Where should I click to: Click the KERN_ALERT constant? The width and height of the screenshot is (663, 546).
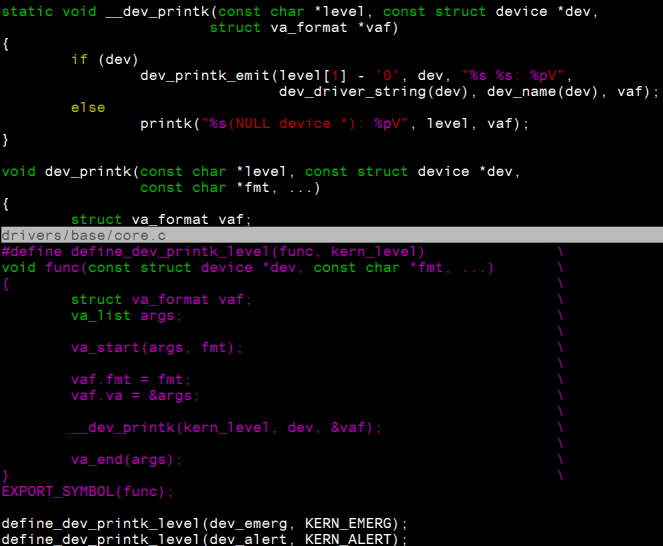point(352,539)
